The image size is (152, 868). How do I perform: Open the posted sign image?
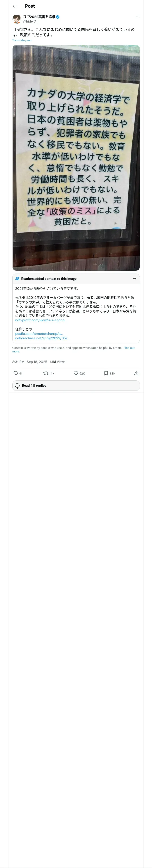point(76,158)
